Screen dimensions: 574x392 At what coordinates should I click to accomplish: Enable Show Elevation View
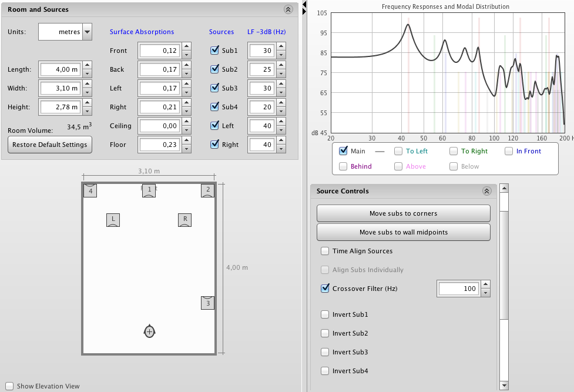click(9, 386)
